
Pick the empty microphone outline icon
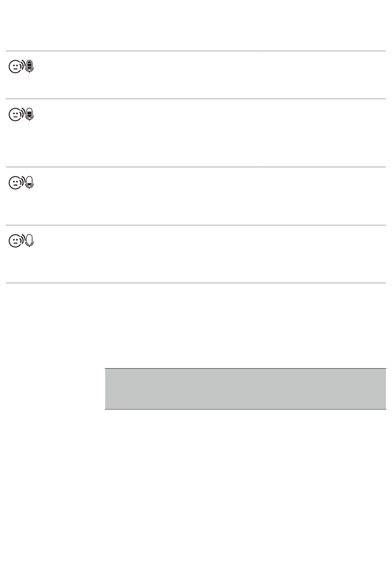point(29,241)
